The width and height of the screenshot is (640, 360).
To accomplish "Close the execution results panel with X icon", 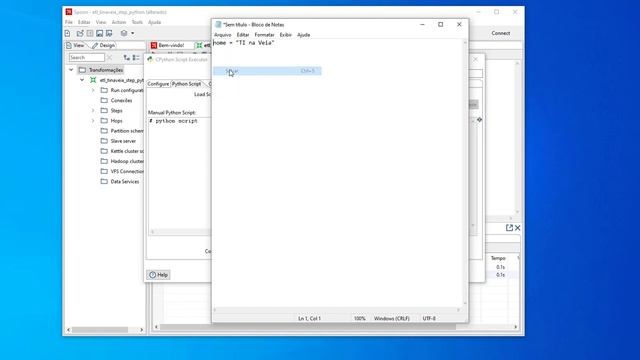I will point(518,228).
